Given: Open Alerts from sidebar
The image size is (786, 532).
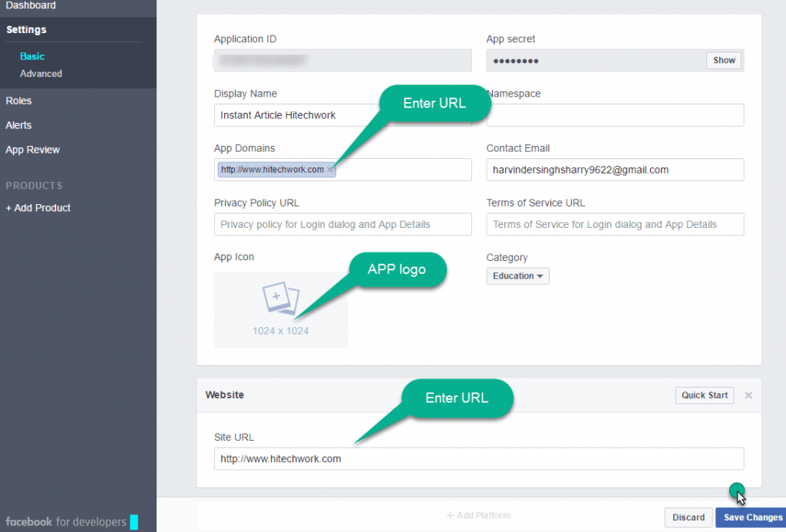Looking at the screenshot, I should coord(18,125).
